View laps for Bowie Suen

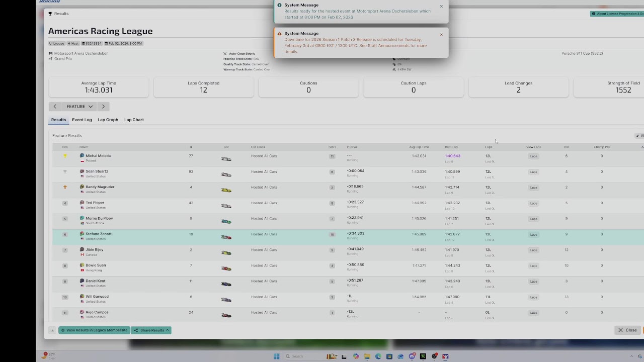click(x=534, y=265)
